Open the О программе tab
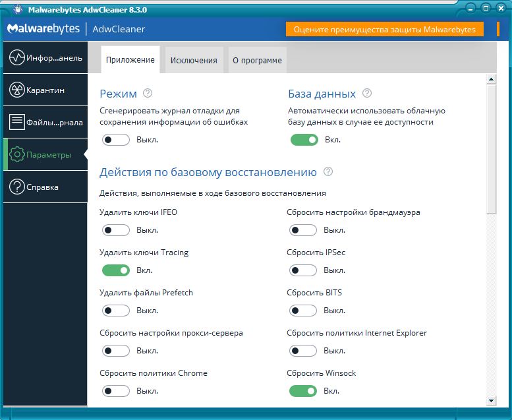The height and width of the screenshot is (420, 512). pyautogui.click(x=257, y=60)
